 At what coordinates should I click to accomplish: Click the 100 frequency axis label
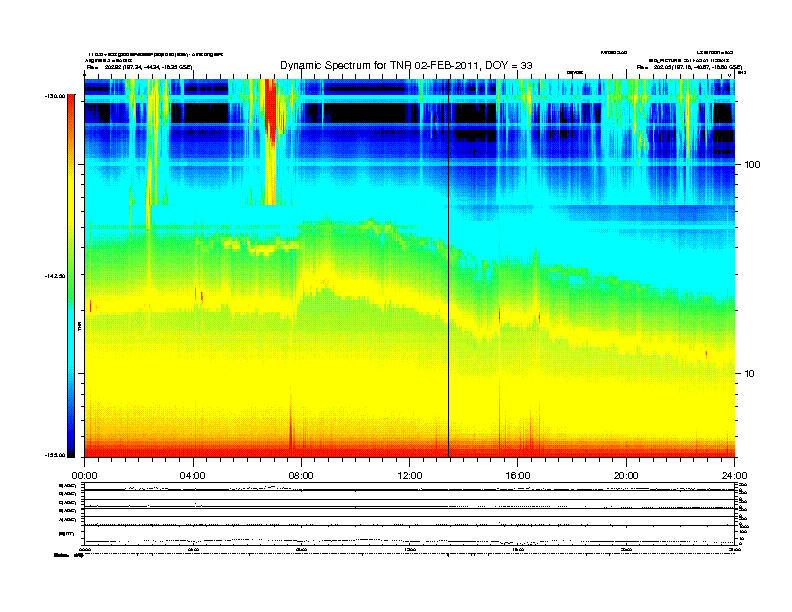[x=752, y=165]
